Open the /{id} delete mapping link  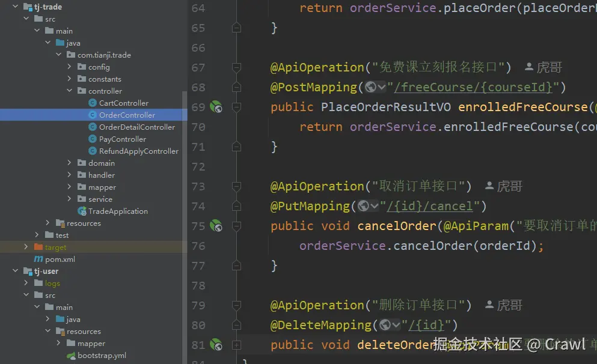click(426, 326)
